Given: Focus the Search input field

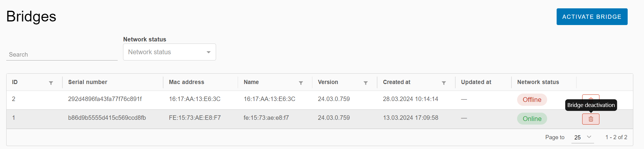Looking at the screenshot, I should pyautogui.click(x=62, y=55).
